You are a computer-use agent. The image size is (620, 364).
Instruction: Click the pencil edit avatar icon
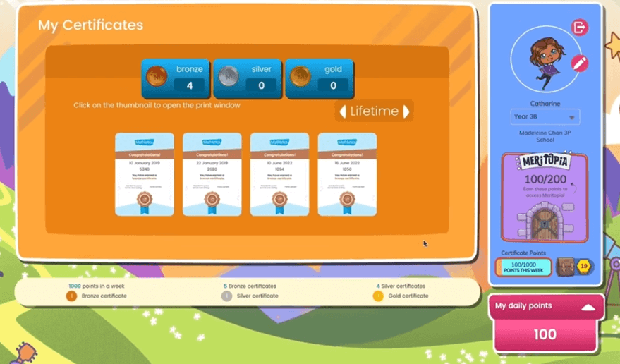tap(579, 63)
